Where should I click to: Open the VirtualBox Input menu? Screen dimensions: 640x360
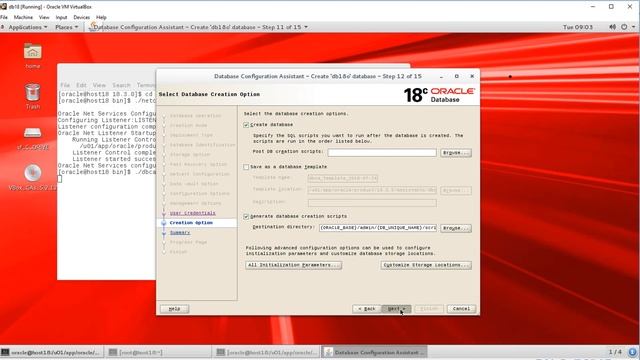click(x=61, y=17)
